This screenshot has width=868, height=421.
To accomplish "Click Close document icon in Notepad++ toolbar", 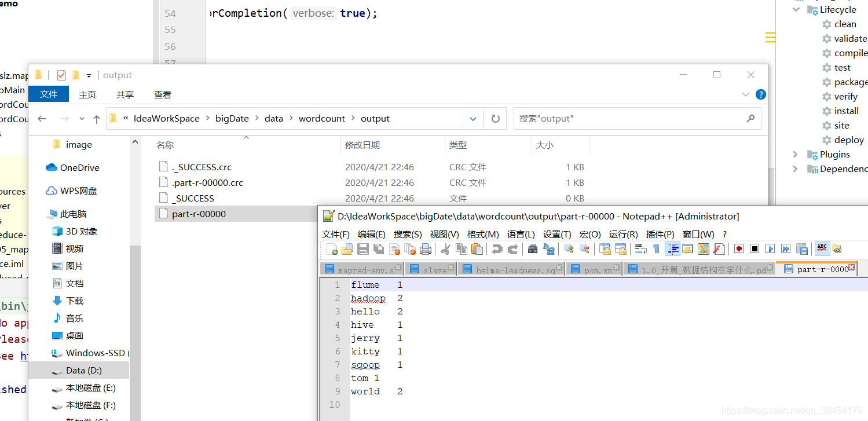I will 395,249.
